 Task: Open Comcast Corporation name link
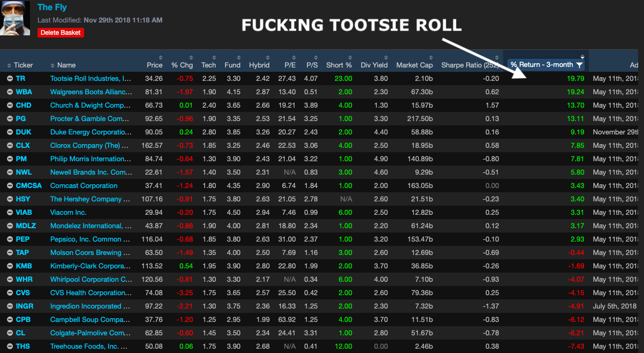point(84,185)
